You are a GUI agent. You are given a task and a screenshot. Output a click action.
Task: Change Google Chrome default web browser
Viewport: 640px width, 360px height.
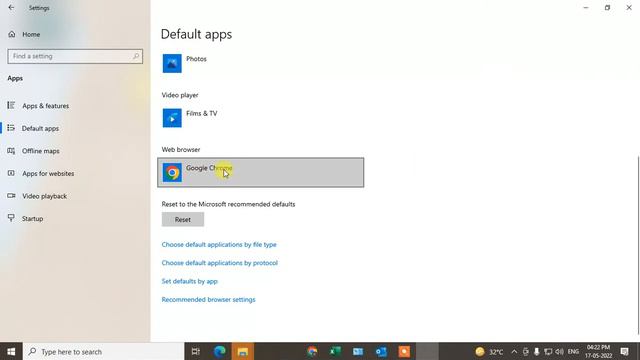(261, 173)
